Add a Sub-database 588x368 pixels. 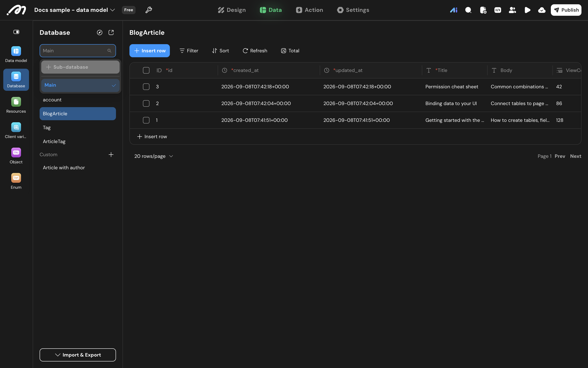pos(80,67)
